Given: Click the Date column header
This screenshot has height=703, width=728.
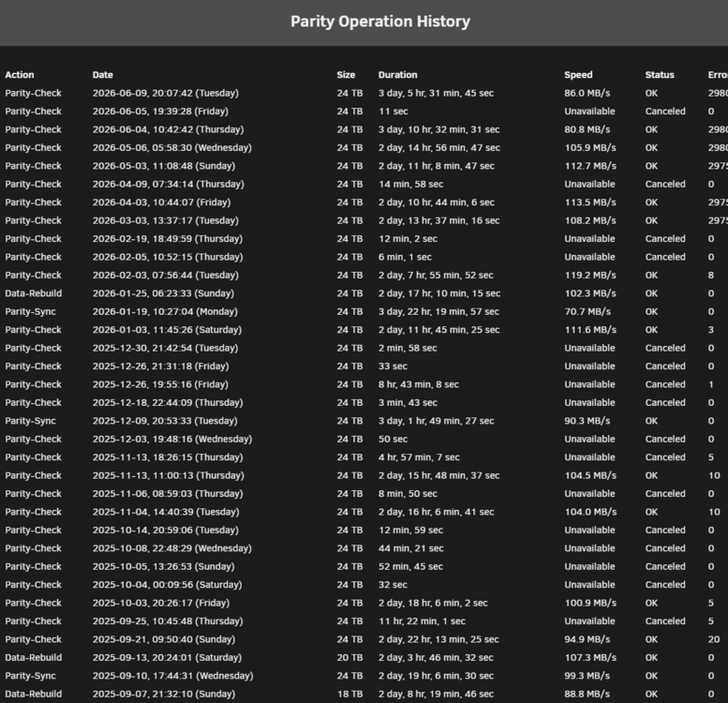Looking at the screenshot, I should [x=103, y=75].
